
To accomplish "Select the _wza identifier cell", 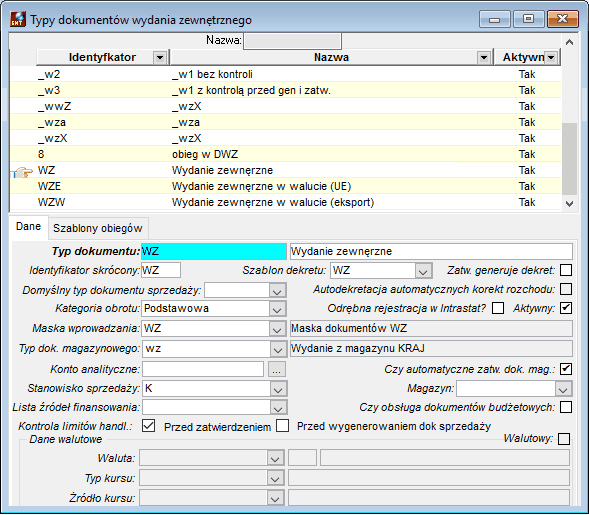I will (x=52, y=122).
